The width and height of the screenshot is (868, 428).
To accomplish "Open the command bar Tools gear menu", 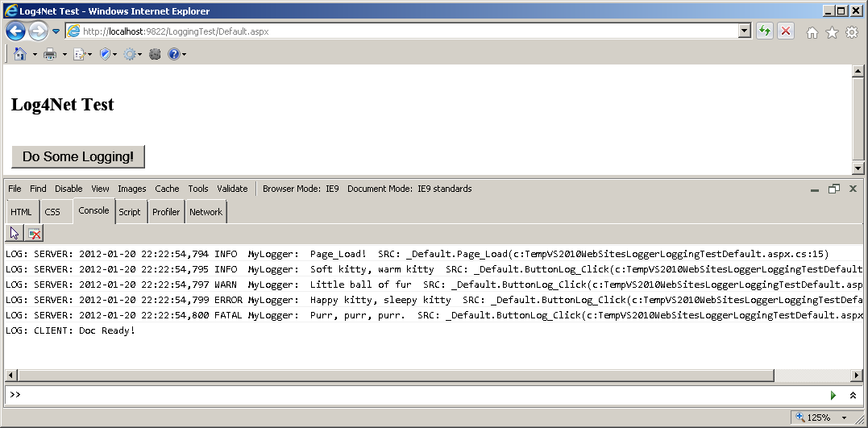I will tap(132, 54).
